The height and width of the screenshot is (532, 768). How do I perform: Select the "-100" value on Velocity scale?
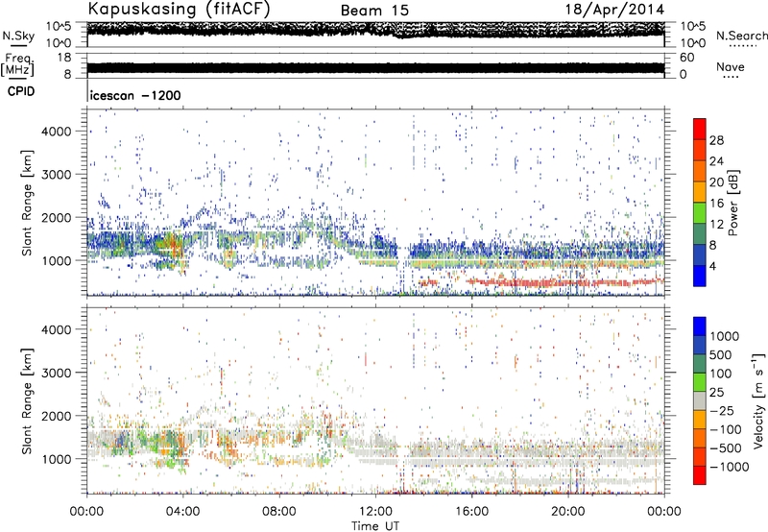coord(726,429)
